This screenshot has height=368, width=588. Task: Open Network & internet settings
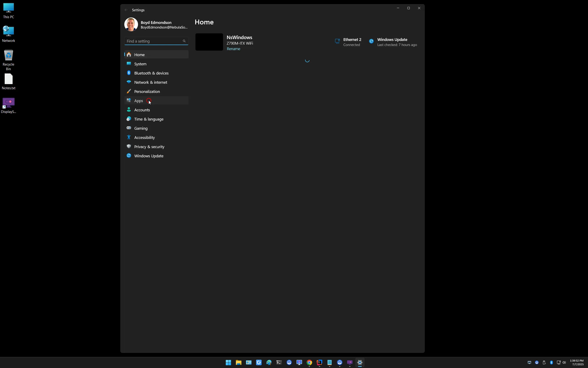point(156,82)
